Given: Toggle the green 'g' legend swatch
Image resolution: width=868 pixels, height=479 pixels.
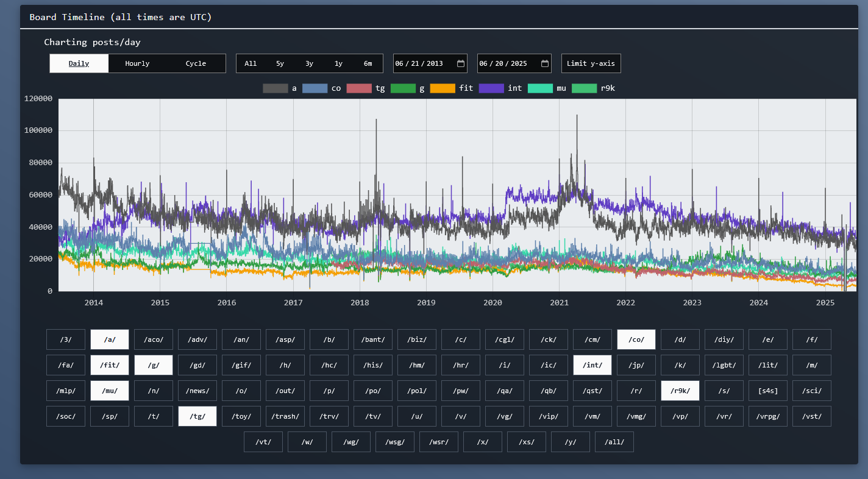Looking at the screenshot, I should click(x=403, y=88).
